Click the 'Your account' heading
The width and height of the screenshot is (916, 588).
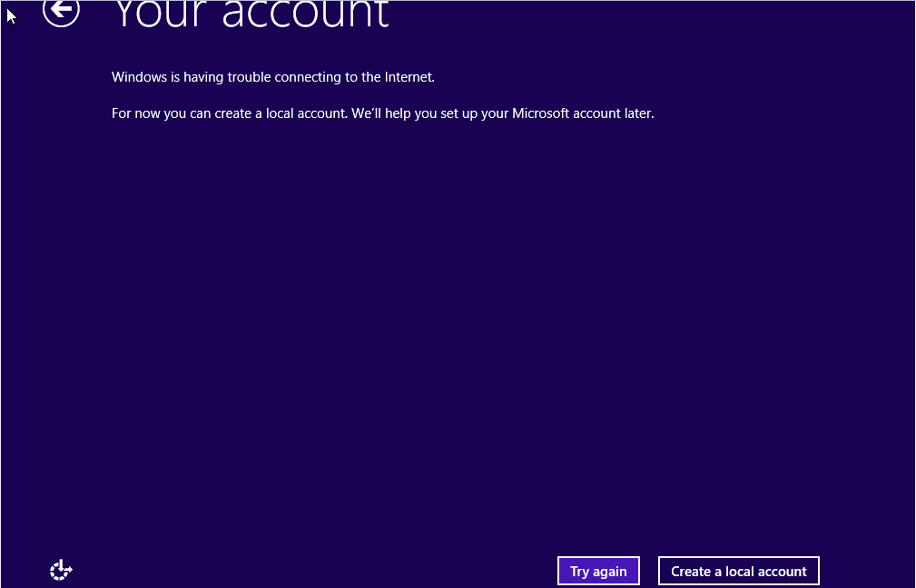pos(252,13)
